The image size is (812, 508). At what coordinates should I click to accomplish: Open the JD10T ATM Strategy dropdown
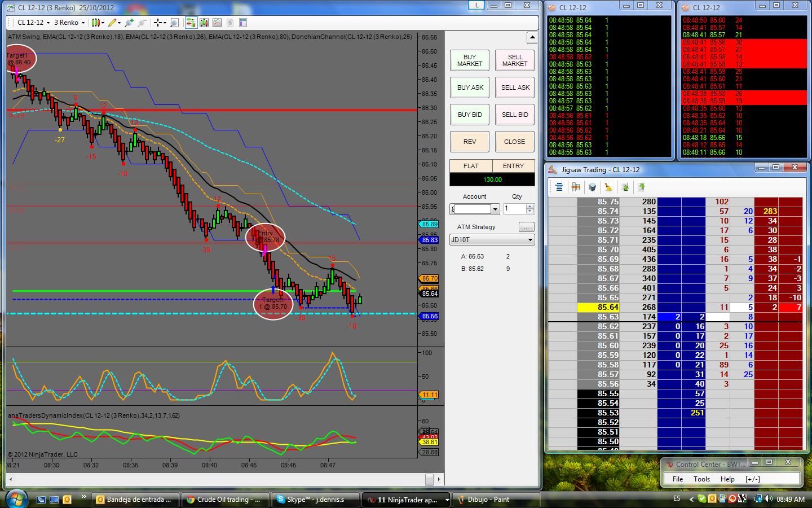pos(492,240)
